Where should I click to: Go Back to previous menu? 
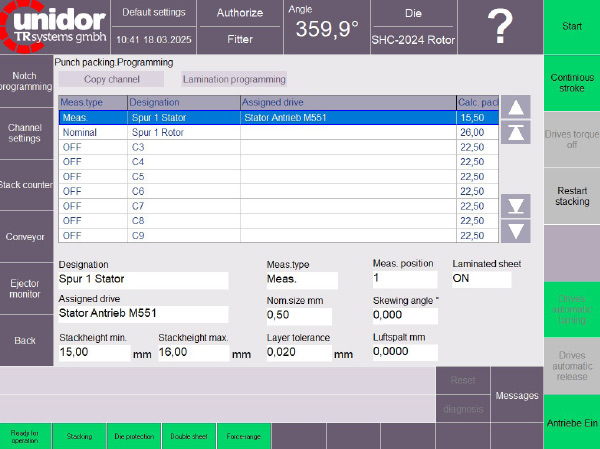[26, 340]
